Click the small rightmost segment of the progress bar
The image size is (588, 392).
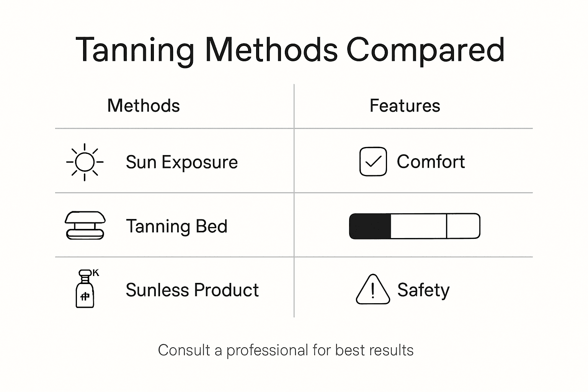(463, 226)
